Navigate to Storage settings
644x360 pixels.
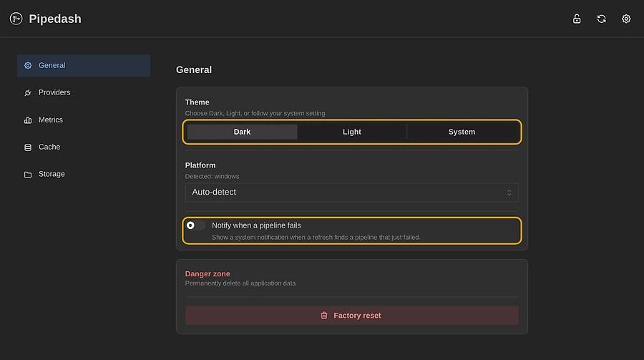(x=84, y=174)
